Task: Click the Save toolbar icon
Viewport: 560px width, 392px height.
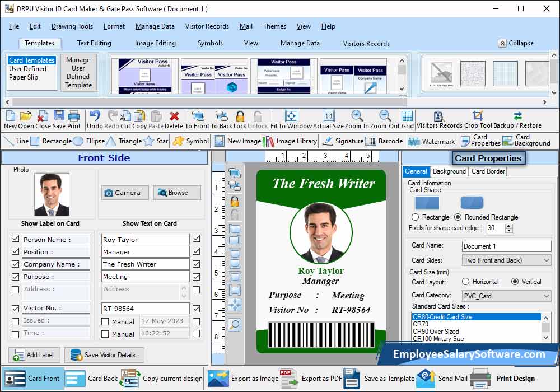Action: pyautogui.click(x=59, y=116)
